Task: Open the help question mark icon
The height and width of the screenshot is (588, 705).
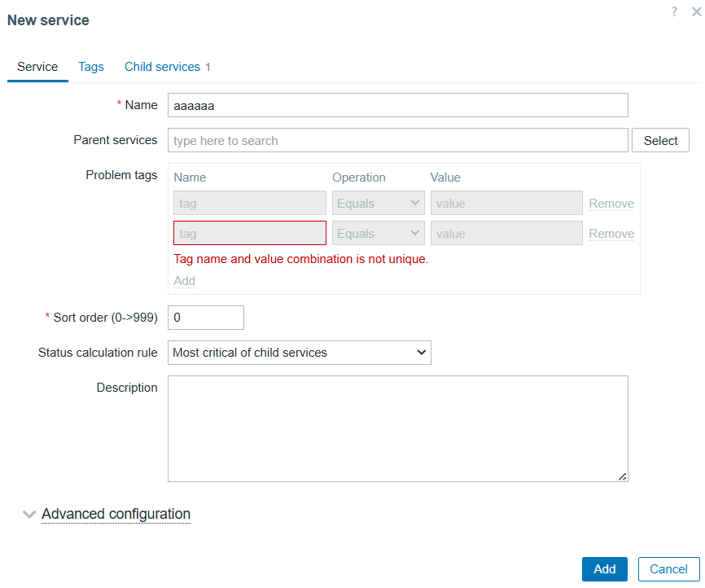Action: click(x=673, y=11)
